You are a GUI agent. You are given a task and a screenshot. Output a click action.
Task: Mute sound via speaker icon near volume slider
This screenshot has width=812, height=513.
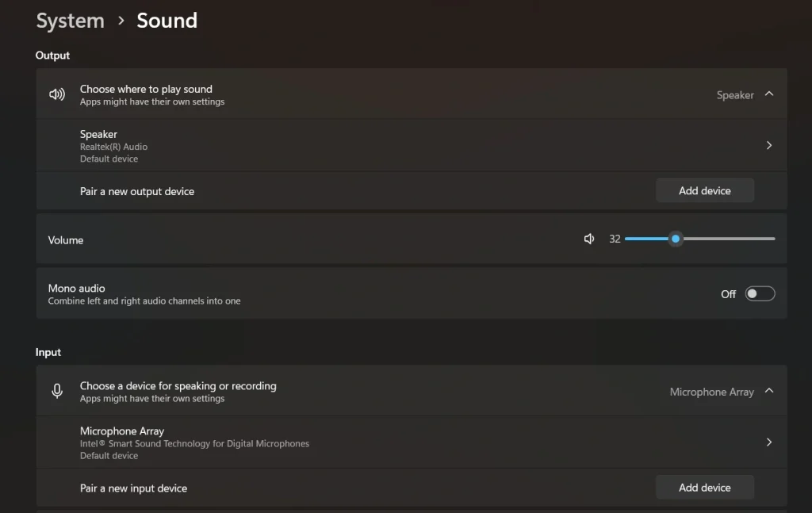coord(589,238)
